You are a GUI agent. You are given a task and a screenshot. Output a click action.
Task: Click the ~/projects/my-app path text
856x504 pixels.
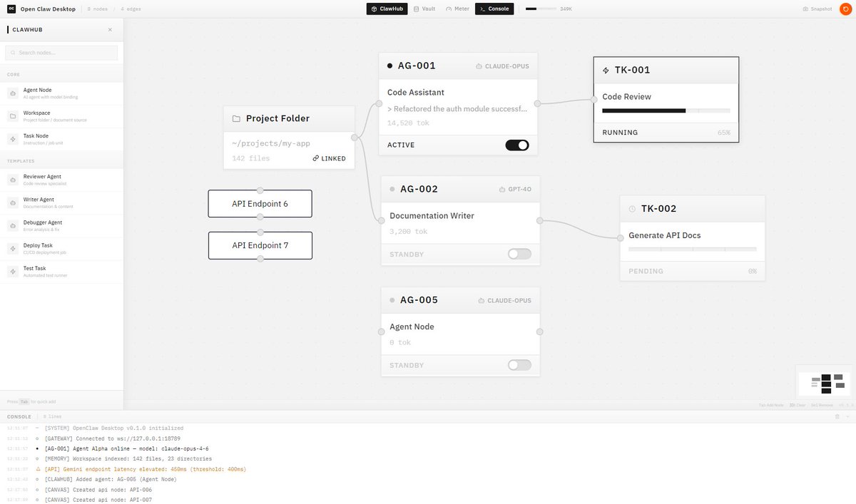(271, 143)
